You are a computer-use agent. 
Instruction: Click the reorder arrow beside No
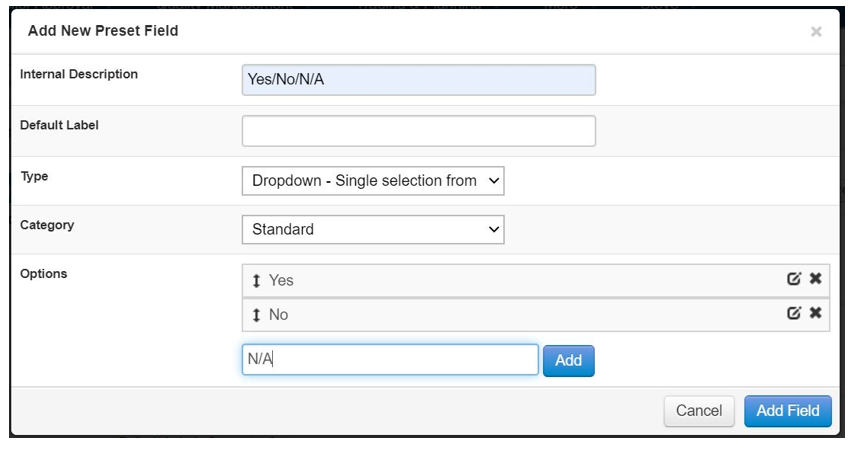(256, 315)
